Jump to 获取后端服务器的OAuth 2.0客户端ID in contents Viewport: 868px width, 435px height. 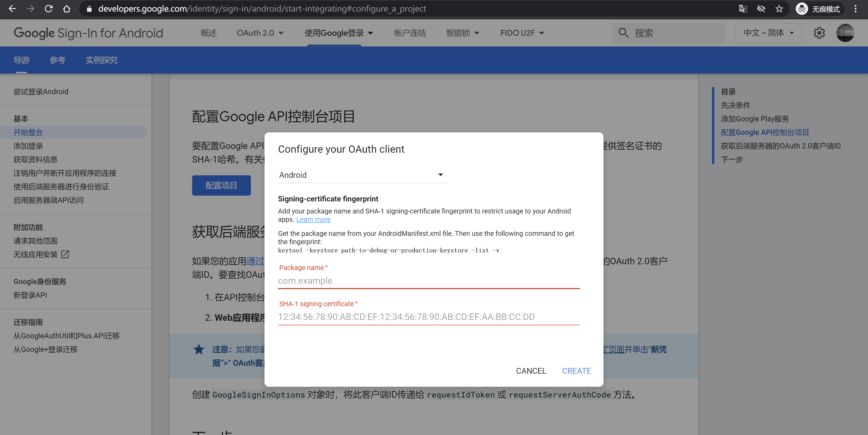click(x=781, y=146)
